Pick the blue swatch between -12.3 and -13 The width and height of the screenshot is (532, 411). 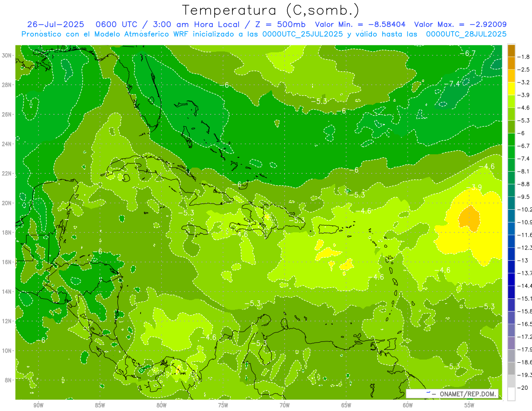(511, 254)
